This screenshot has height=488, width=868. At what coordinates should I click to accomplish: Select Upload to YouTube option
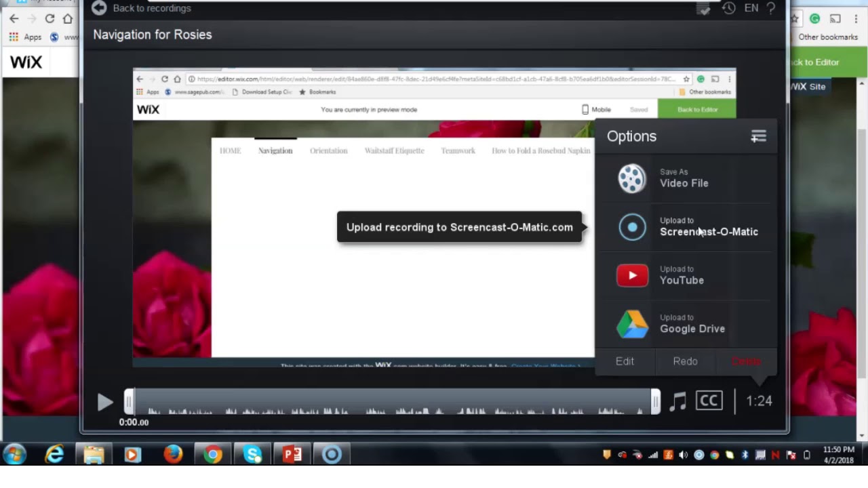point(686,275)
